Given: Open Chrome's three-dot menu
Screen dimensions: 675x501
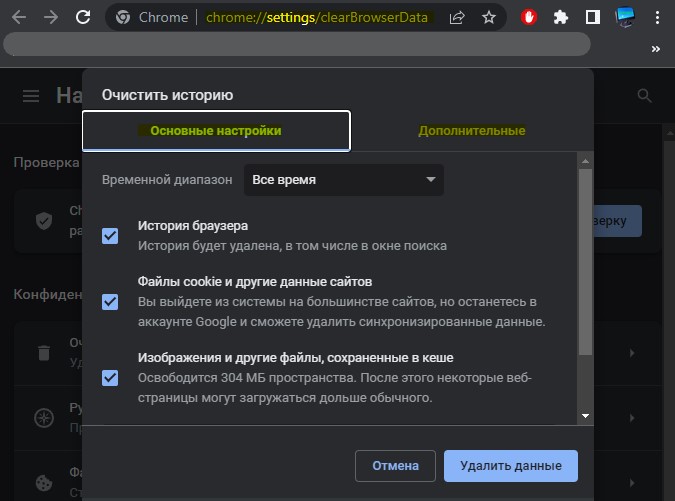Looking at the screenshot, I should [x=657, y=18].
